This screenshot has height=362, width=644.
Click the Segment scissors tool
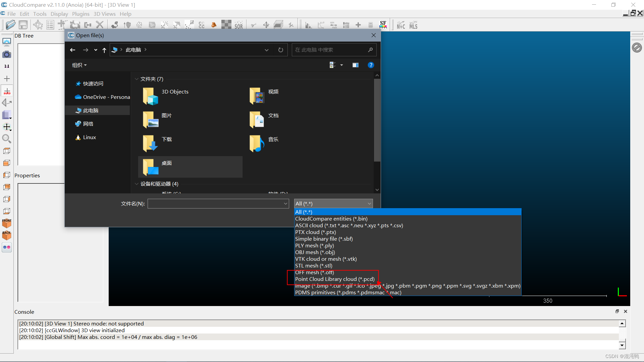coord(254,25)
